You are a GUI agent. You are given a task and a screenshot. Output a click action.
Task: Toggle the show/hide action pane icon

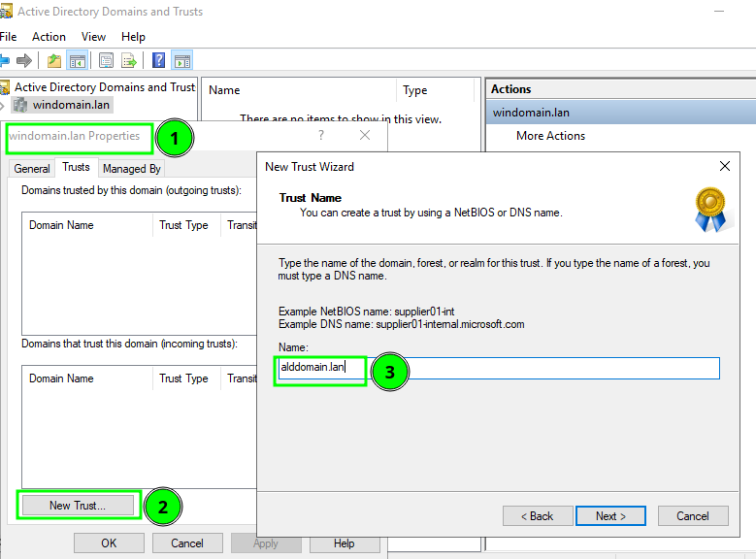pyautogui.click(x=182, y=61)
